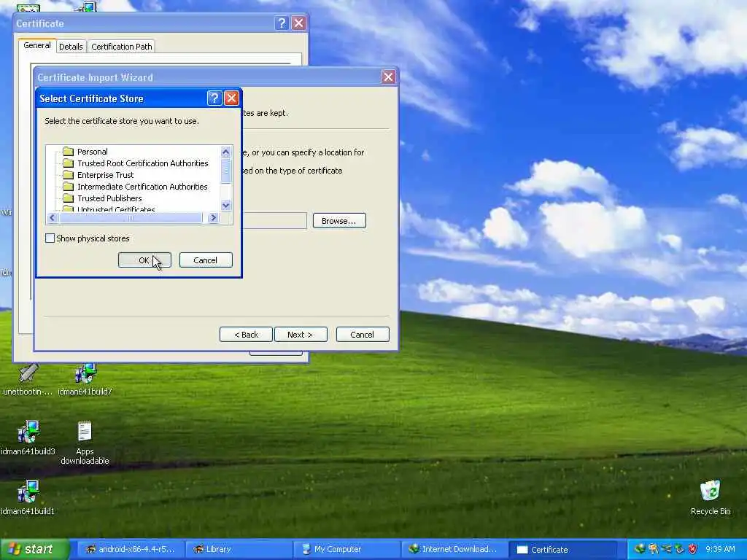Select Trusted Root Certification Authorities store
This screenshot has width=747, height=560.
[142, 163]
